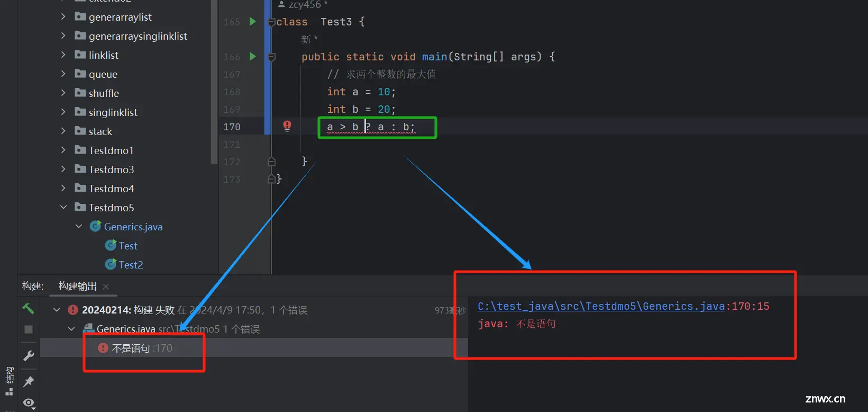Expand the singlinklist folder
The image size is (868, 412).
[63, 112]
